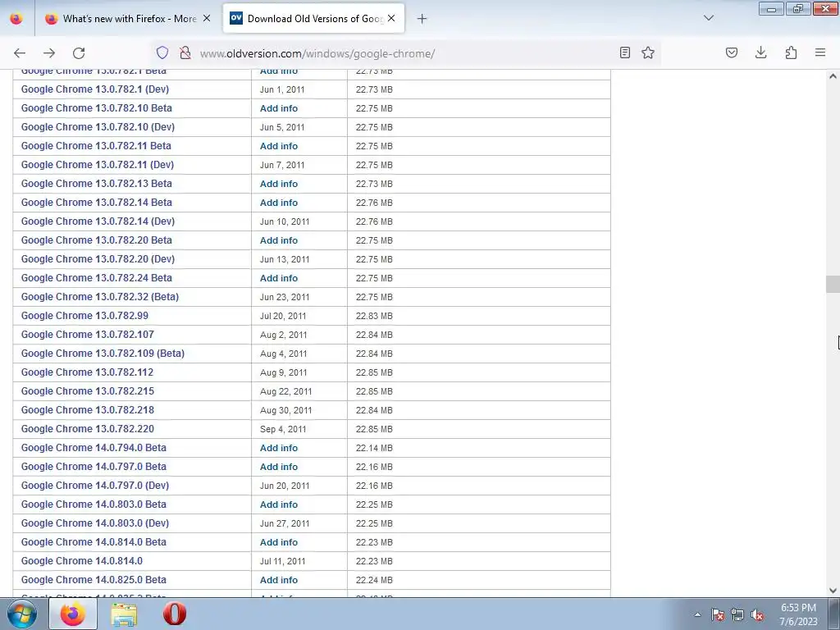Click the URL address bar

[x=407, y=53]
